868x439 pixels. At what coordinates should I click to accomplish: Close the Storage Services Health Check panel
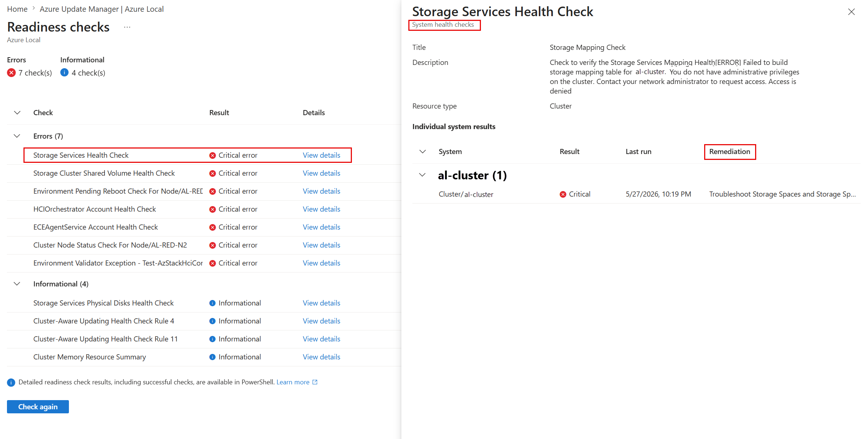(x=851, y=12)
